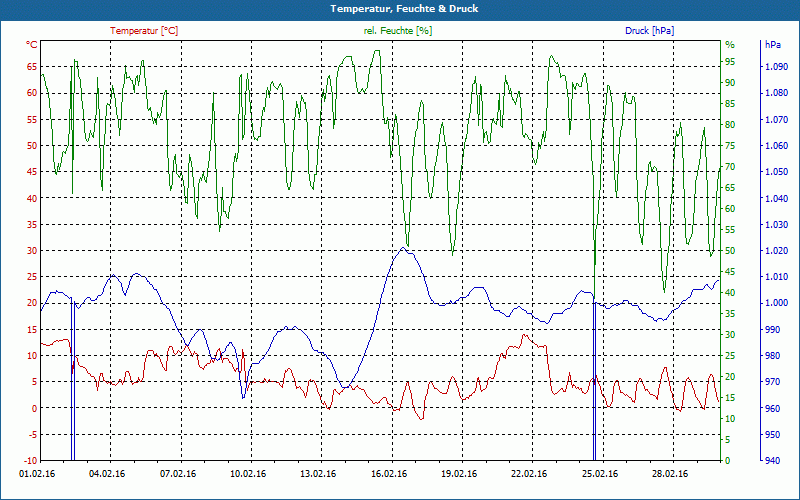The height and width of the screenshot is (500, 800).
Task: Click the 65 tick on temperature axis
Action: (x=32, y=66)
